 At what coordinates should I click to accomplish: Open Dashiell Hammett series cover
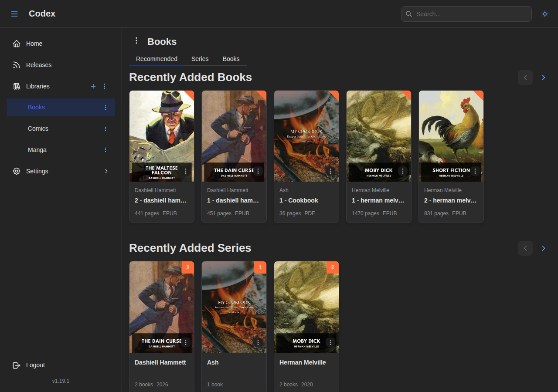[x=162, y=307]
